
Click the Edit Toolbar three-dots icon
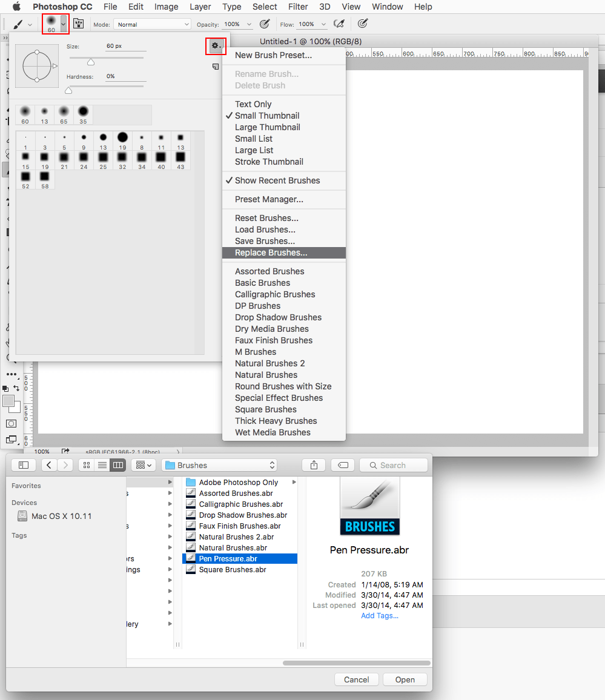tap(12, 375)
